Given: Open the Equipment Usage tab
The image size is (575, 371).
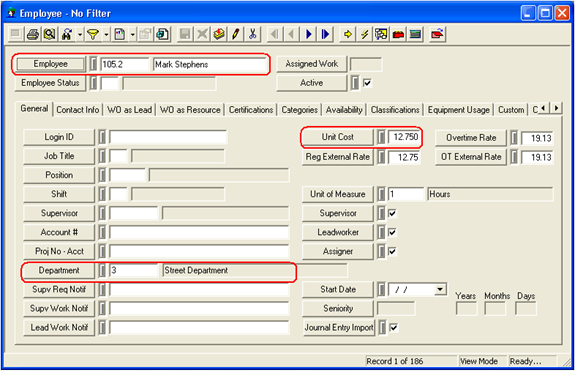Looking at the screenshot, I should pos(458,110).
